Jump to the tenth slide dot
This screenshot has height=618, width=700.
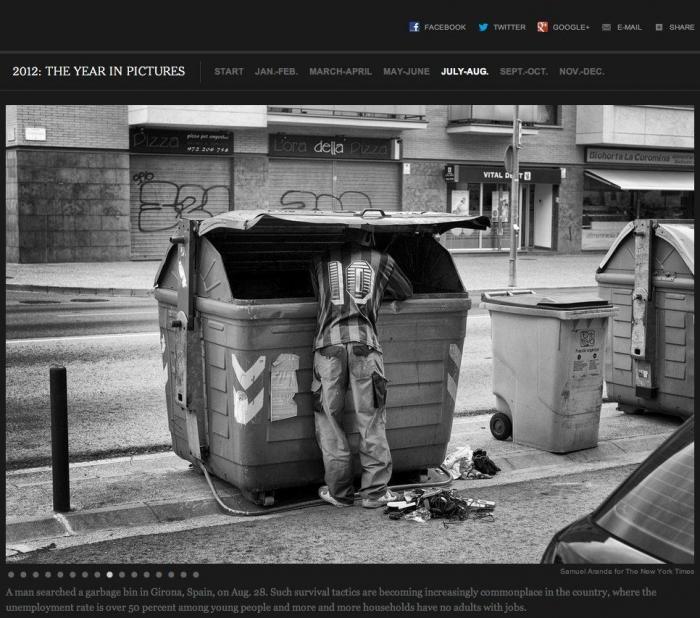click(122, 575)
